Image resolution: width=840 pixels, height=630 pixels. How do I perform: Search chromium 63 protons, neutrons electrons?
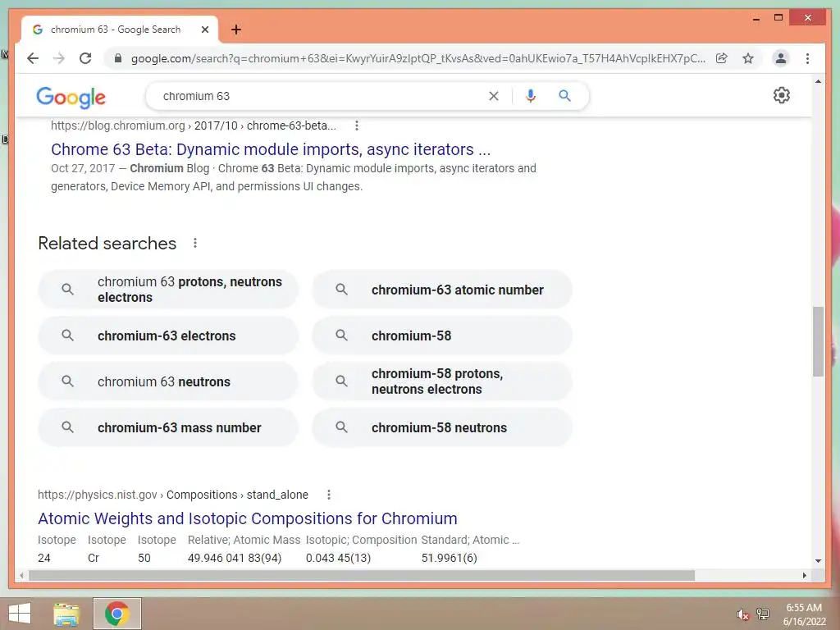point(167,290)
